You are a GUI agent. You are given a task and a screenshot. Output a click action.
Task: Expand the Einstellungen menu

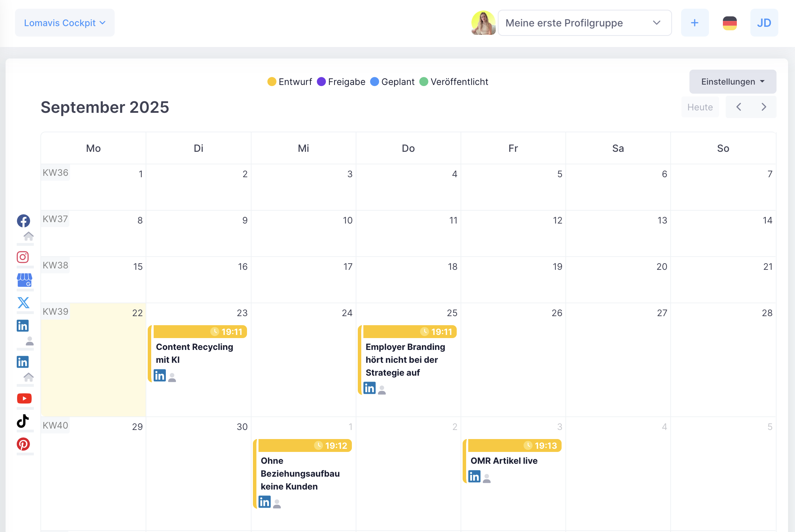pyautogui.click(x=732, y=81)
